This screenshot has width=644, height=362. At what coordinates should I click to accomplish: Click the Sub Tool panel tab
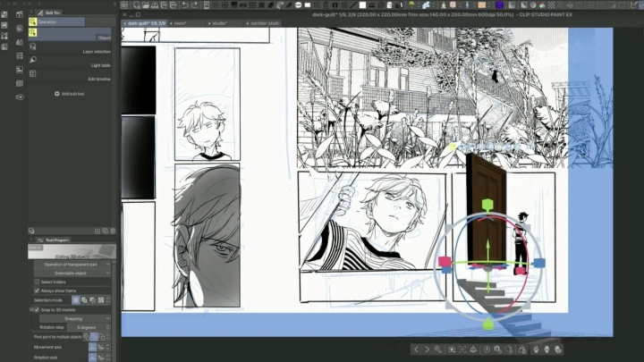pyautogui.click(x=49, y=13)
